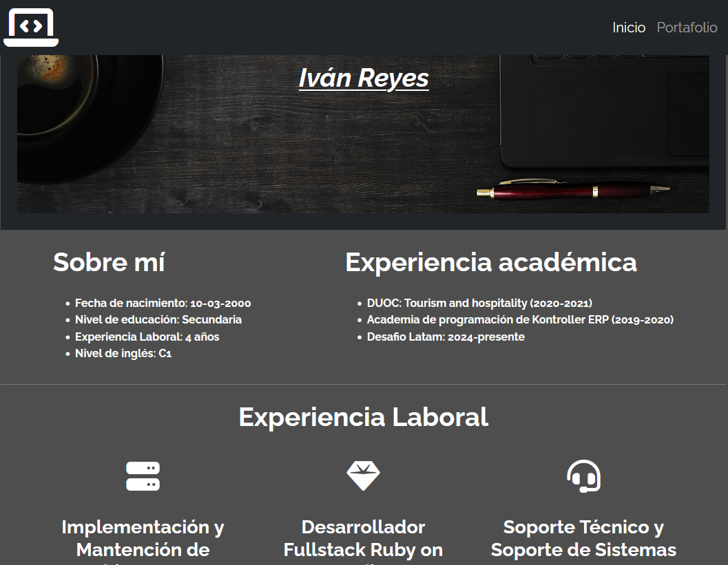This screenshot has height=565, width=728.
Task: Click the Experiencia Laboral: 4 años item
Action: pos(147,337)
